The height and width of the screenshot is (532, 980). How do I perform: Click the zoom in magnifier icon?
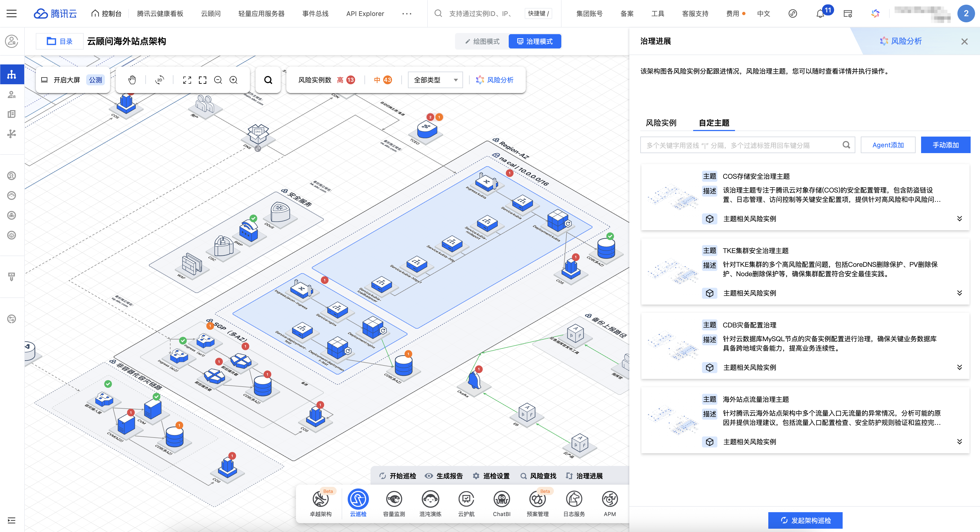point(234,80)
